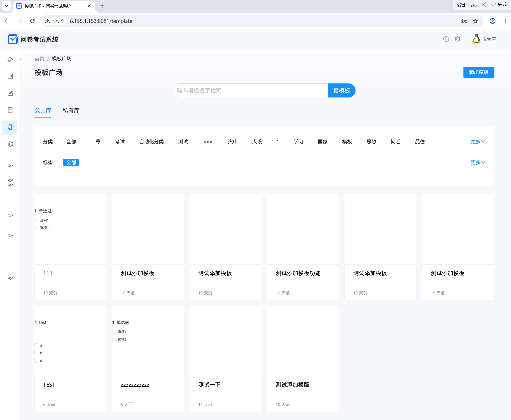
Task: Select 选项2 radio in zzzzzzzzzzz template
Action: click(114, 339)
